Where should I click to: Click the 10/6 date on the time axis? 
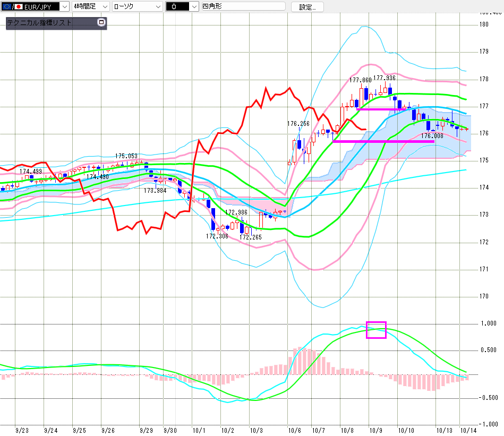[294, 430]
